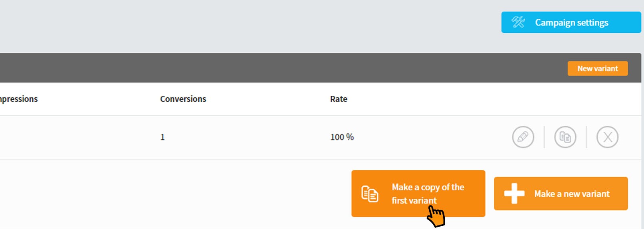The height and width of the screenshot is (229, 644).
Task: Edit the variant with the pencil icon
Action: tap(523, 137)
